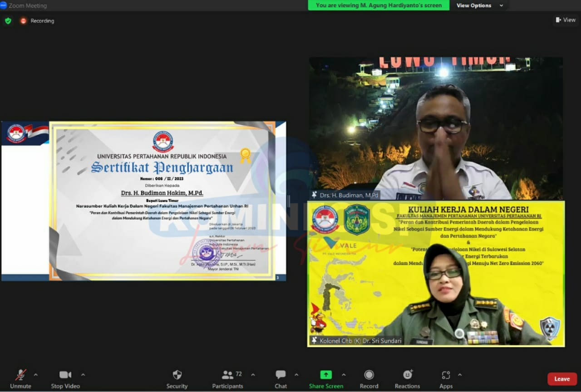Viewport: 581px width, 392px height.
Task: Open the Security shield menu
Action: pos(177,379)
